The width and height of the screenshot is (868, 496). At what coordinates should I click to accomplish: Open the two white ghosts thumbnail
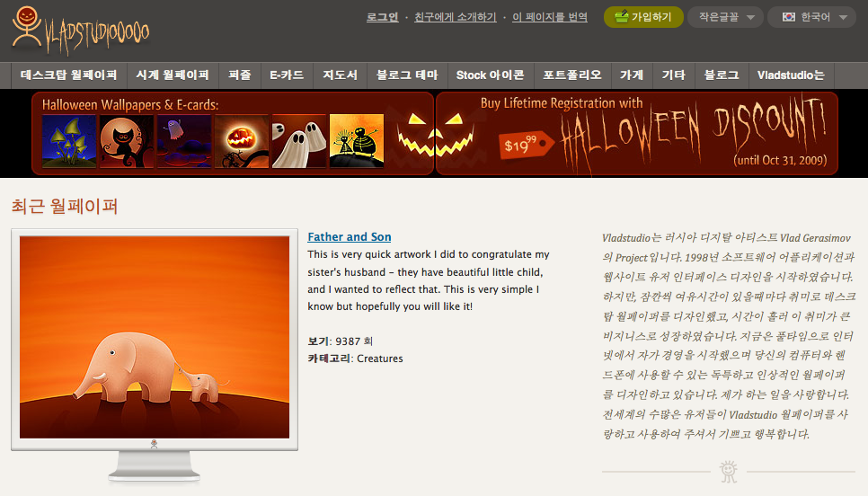point(299,141)
